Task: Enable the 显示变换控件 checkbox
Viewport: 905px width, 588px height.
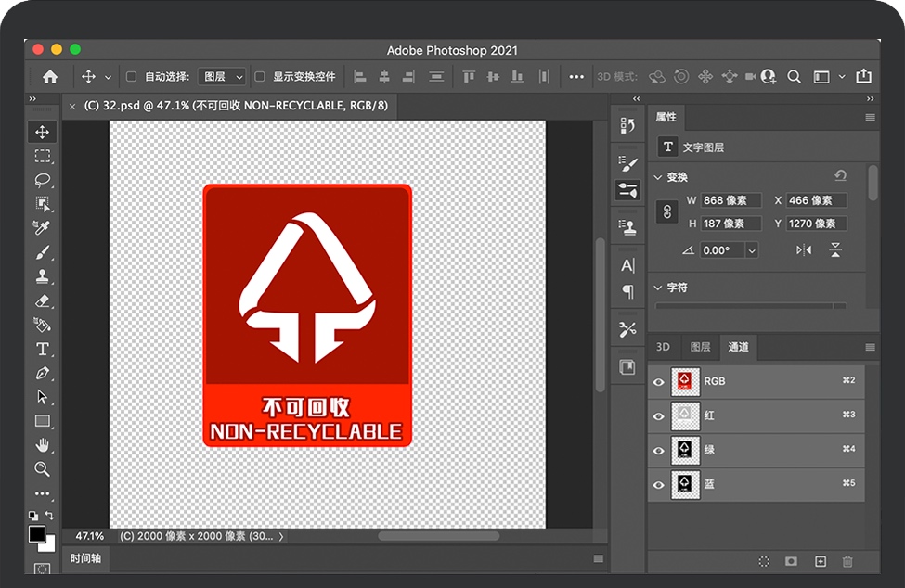Action: coord(260,77)
